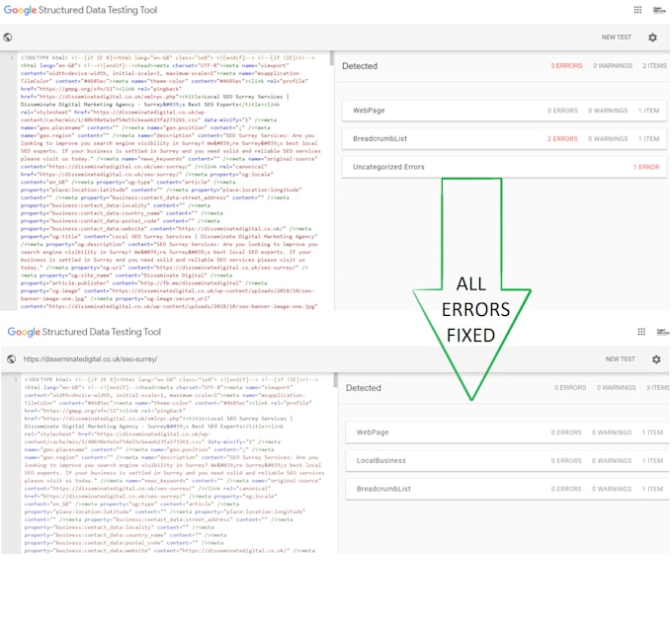Click Google Structured Data Testing Tool logo at top
672x630 pixels.
coord(80,10)
